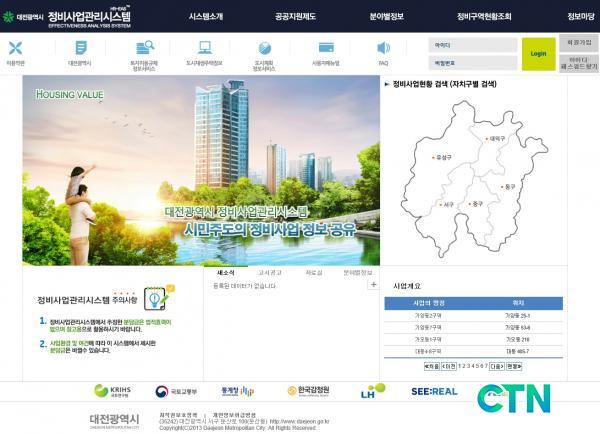Open the 대전광역시 document icon link

pos(81,48)
